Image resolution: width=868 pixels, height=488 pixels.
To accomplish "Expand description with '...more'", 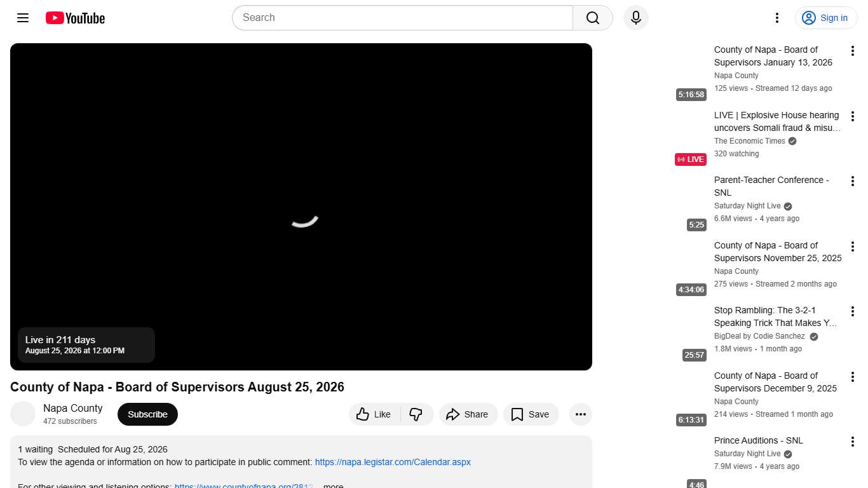I will pyautogui.click(x=333, y=485).
